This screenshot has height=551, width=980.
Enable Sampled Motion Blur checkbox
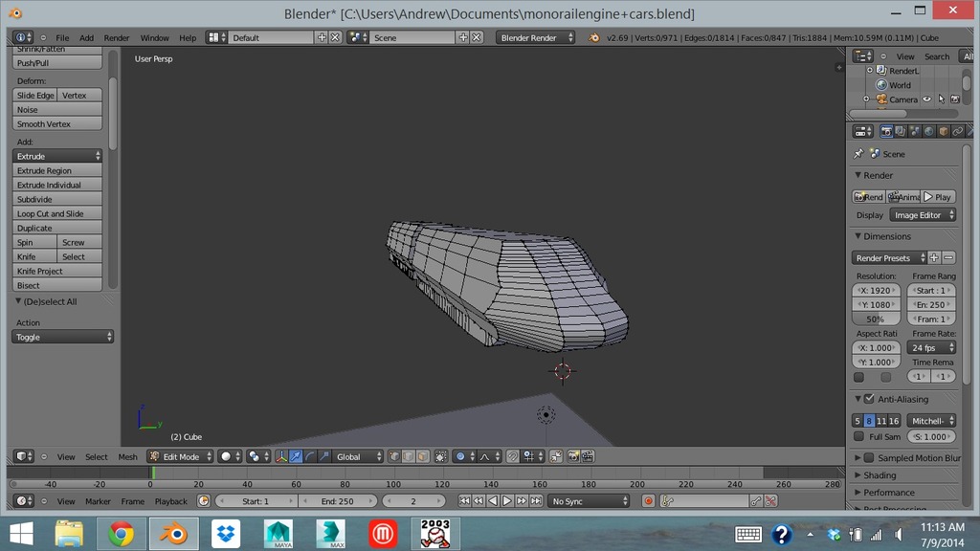point(869,458)
